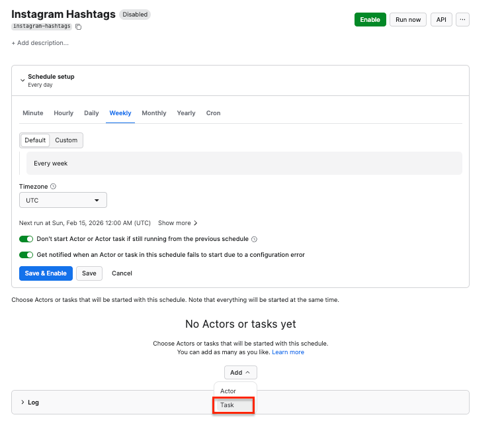Switch to the Daily tab
The width and height of the screenshot is (504, 433).
click(91, 113)
